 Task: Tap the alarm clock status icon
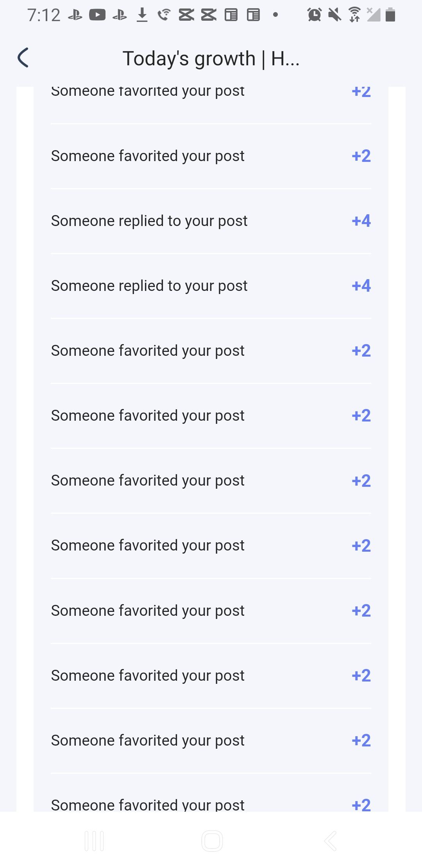coord(314,15)
